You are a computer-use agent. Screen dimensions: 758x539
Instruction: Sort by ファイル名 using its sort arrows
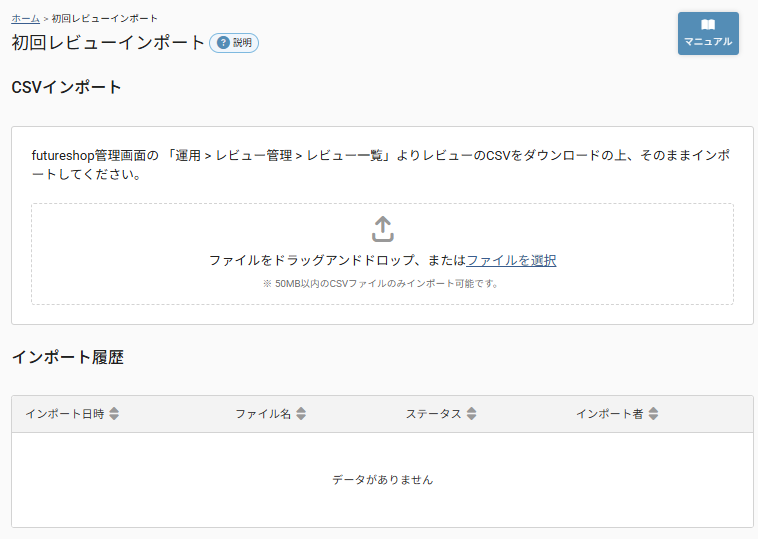(301, 414)
